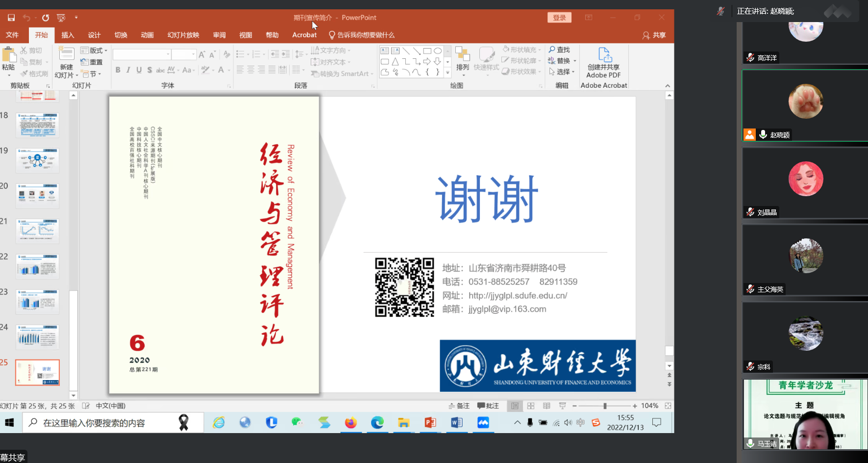
Task: Expand the shapes gallery More arrow
Action: tap(447, 73)
